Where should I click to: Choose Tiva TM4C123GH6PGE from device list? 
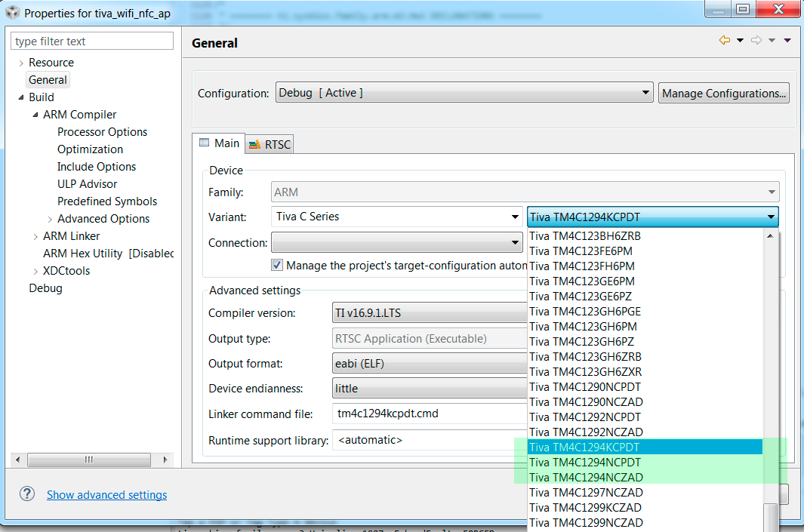pos(645,312)
